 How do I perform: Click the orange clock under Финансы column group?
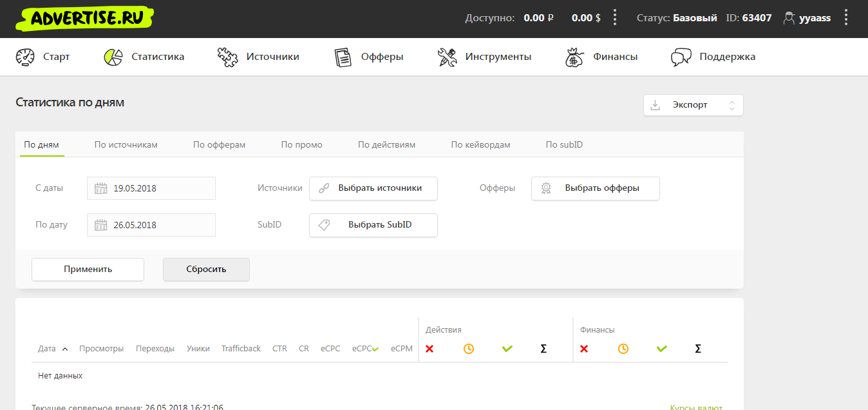coord(623,349)
